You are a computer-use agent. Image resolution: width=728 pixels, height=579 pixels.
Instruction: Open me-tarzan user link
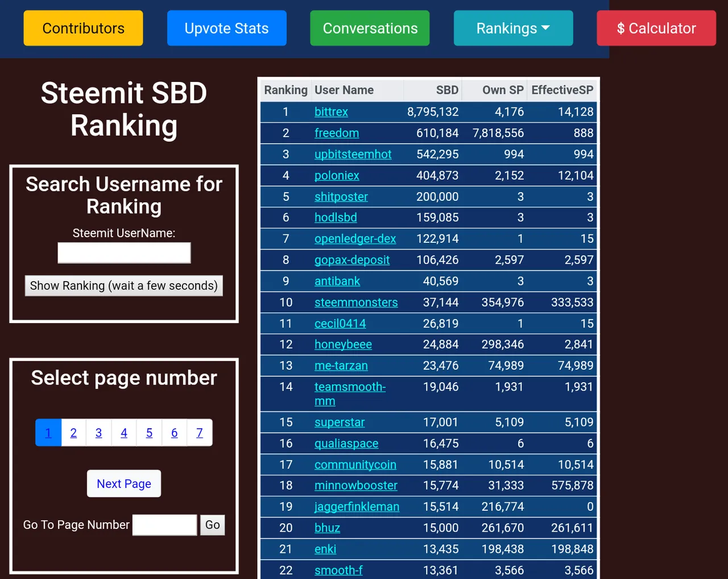coord(341,366)
